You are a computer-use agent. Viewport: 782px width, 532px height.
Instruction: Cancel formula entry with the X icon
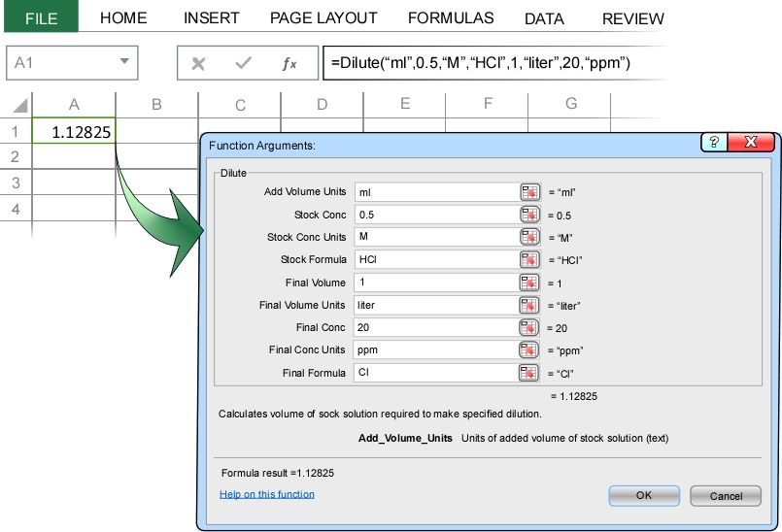(x=198, y=63)
